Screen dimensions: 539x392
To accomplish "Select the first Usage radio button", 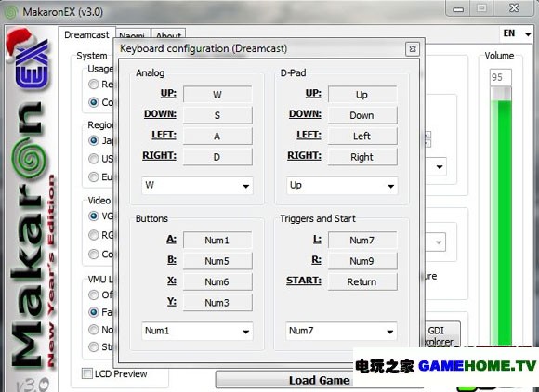I will (x=94, y=84).
